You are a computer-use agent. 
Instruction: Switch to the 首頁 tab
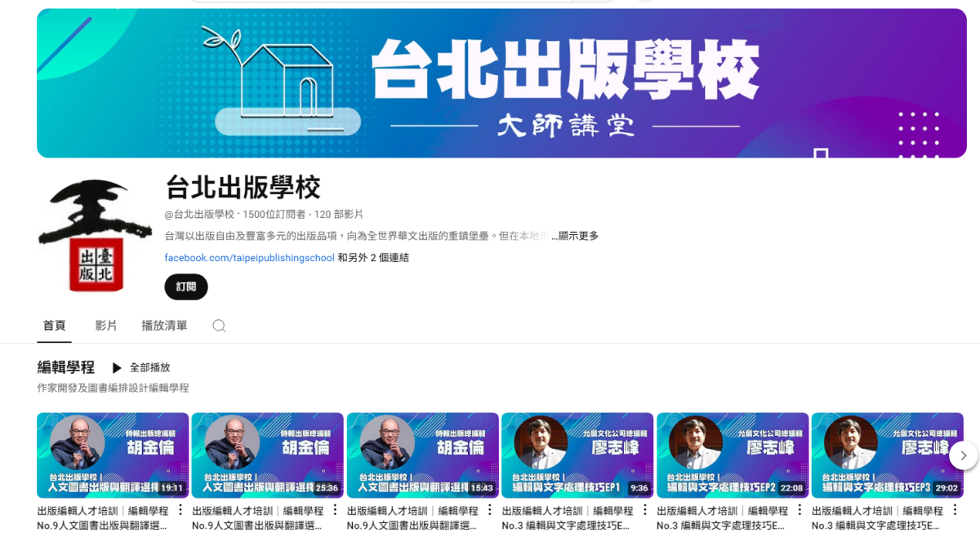point(54,326)
